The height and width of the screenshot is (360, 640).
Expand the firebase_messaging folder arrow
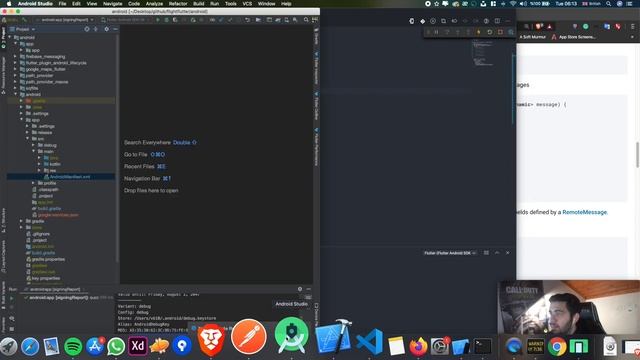16,57
